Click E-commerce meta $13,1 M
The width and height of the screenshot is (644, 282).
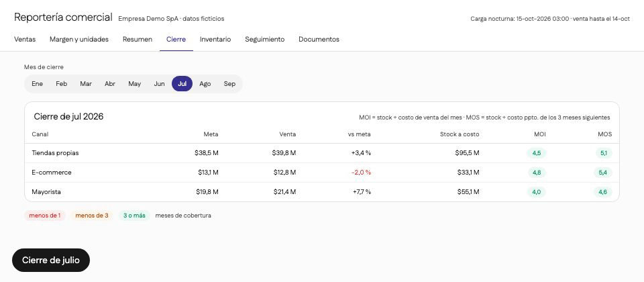208,173
